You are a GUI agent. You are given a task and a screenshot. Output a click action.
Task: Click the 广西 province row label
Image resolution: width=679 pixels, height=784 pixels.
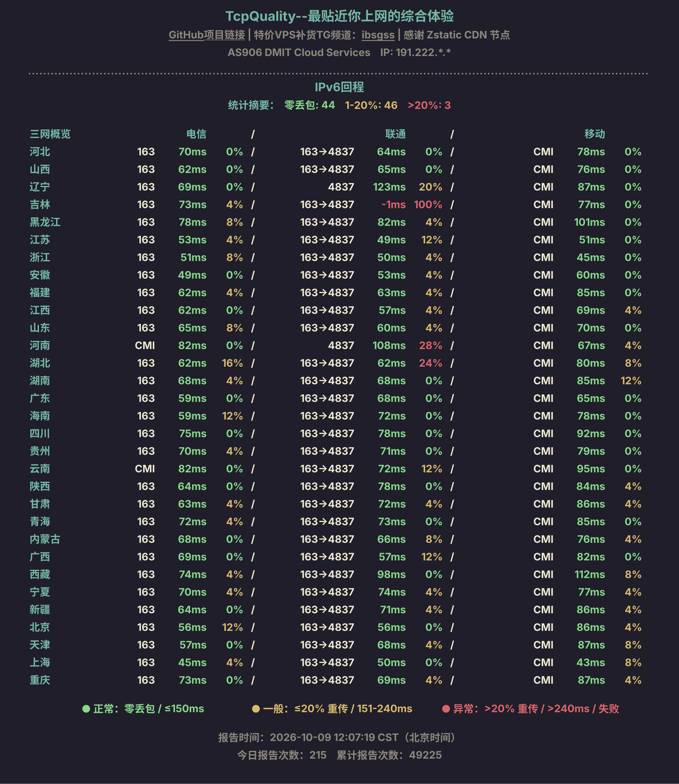(40, 557)
